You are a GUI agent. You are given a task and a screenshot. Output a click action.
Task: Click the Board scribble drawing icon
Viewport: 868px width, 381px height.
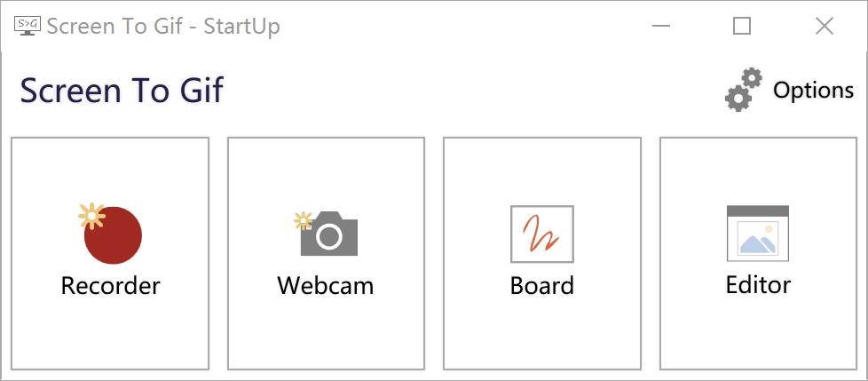coord(541,234)
